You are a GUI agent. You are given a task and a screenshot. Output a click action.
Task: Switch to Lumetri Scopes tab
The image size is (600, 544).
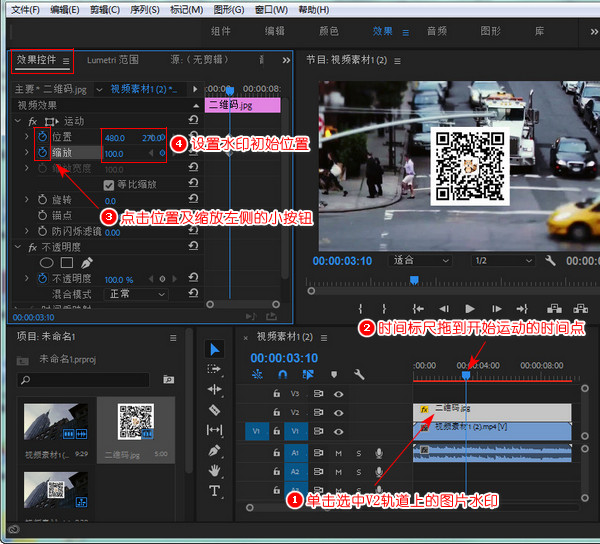coord(112,60)
